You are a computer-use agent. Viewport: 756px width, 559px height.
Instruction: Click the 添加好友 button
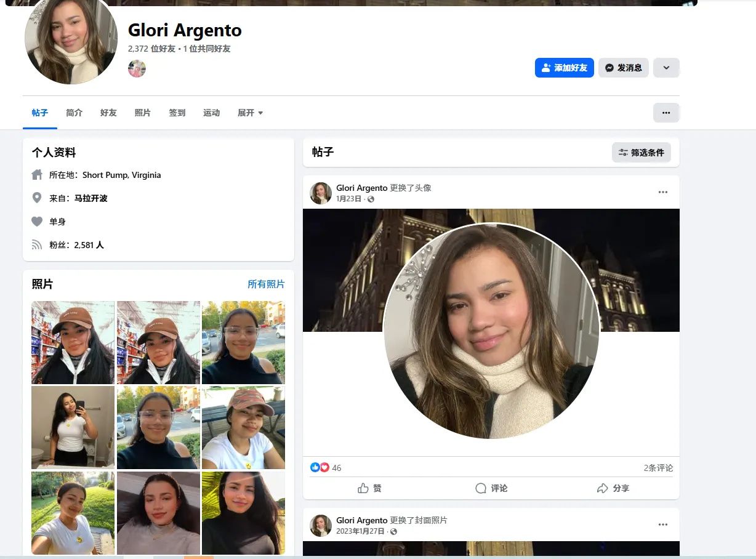click(564, 68)
